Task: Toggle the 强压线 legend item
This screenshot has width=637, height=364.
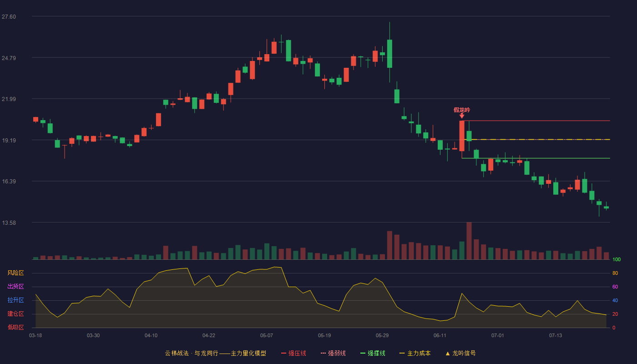Action: 293,353
